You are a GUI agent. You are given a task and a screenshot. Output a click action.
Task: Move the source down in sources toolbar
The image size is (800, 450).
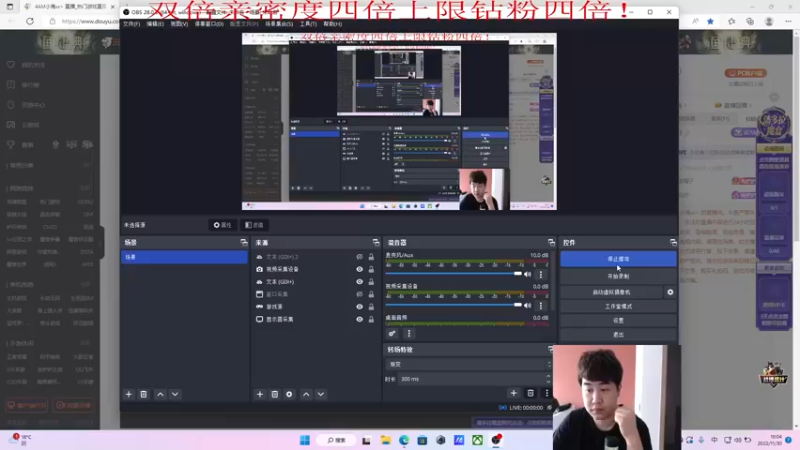click(321, 394)
